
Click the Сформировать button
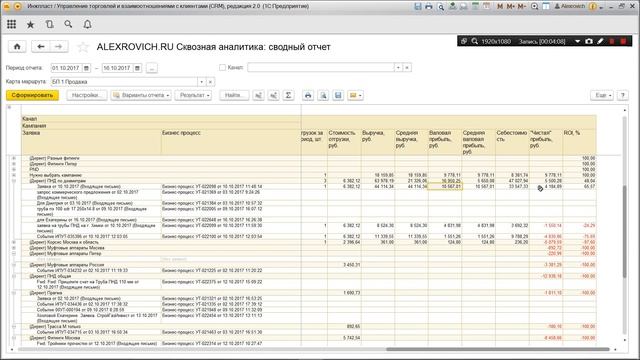[32, 96]
